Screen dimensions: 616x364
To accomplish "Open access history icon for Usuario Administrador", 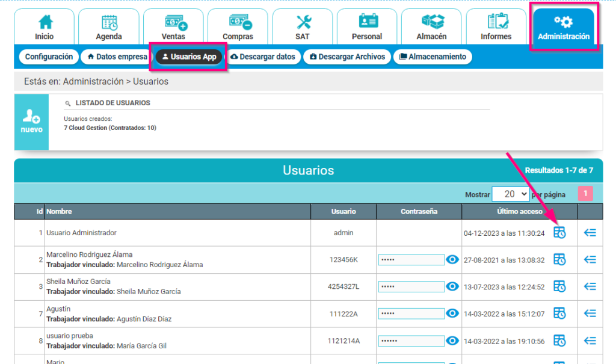I will click(x=559, y=232).
